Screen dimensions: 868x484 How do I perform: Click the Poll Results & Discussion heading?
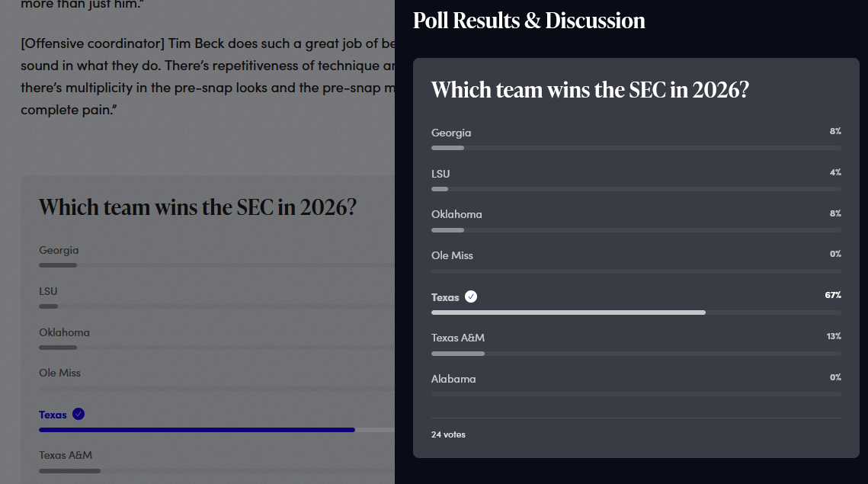click(529, 21)
